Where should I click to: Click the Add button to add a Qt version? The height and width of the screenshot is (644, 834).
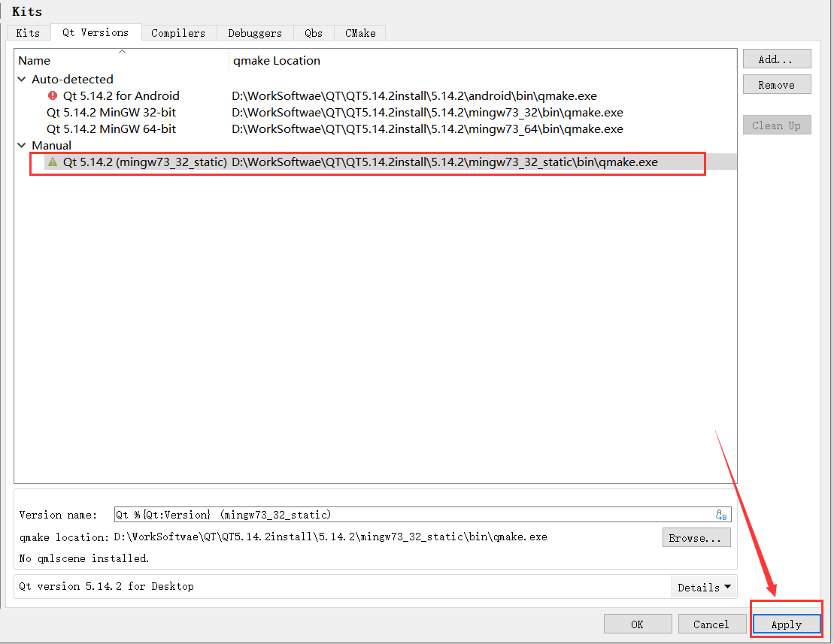pyautogui.click(x=777, y=59)
